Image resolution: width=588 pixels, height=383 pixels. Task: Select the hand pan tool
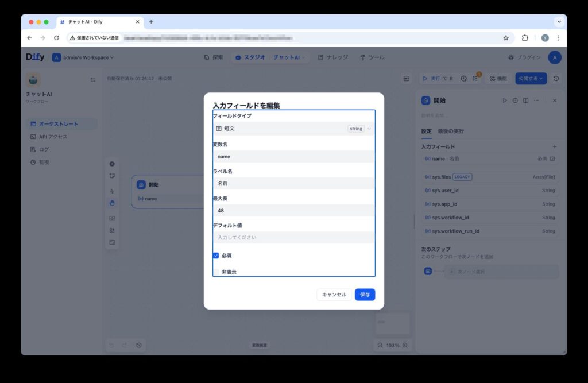112,203
